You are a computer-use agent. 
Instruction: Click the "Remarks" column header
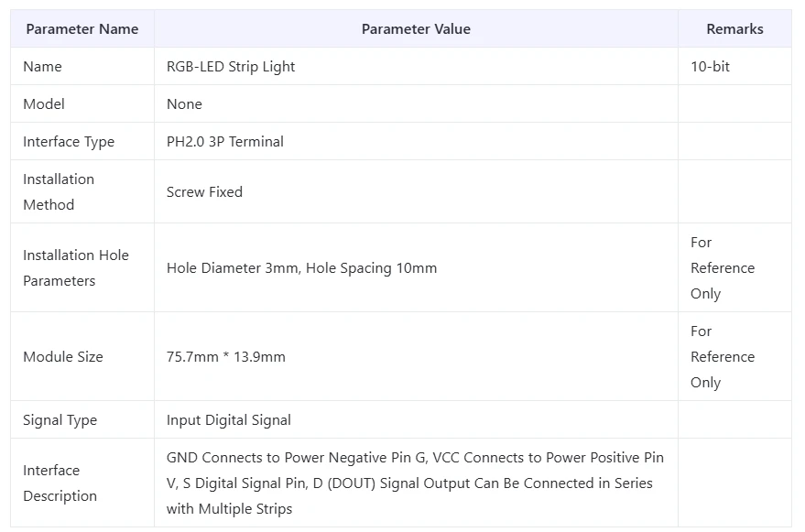(x=734, y=29)
